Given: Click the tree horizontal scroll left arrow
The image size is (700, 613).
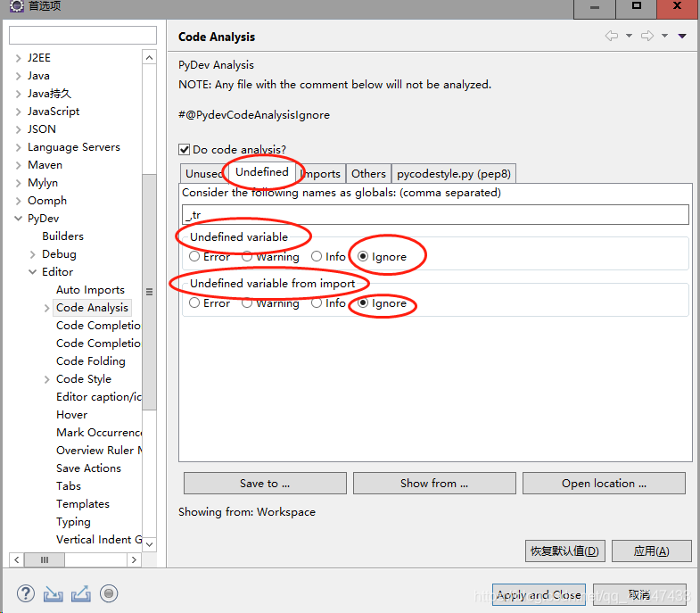Looking at the screenshot, I should 17,559.
